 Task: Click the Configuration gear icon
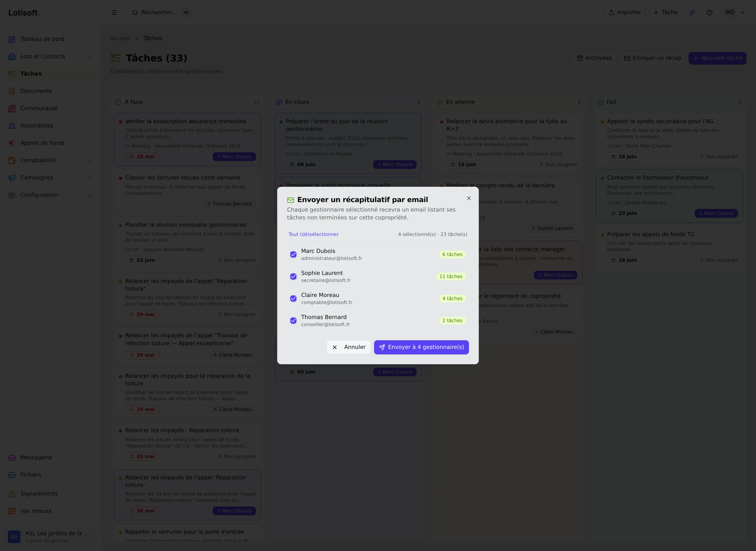coord(12,195)
